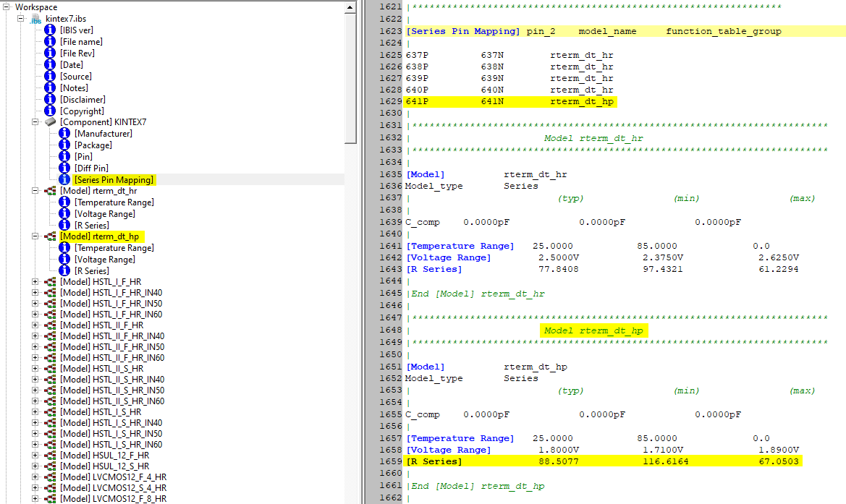Click the info icon next to [IBIS ver]
The height and width of the screenshot is (504, 846).
[x=49, y=30]
